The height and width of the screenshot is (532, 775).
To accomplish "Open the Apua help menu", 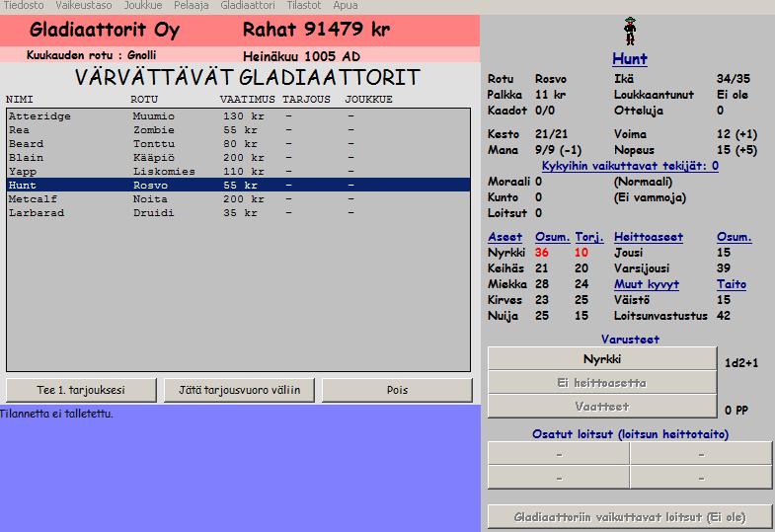I will pos(346,6).
